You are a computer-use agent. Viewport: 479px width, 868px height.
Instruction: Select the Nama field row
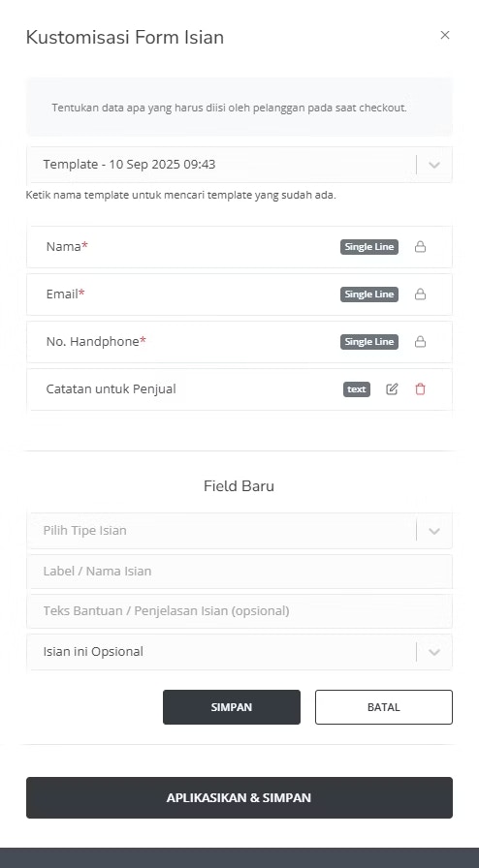(239, 247)
